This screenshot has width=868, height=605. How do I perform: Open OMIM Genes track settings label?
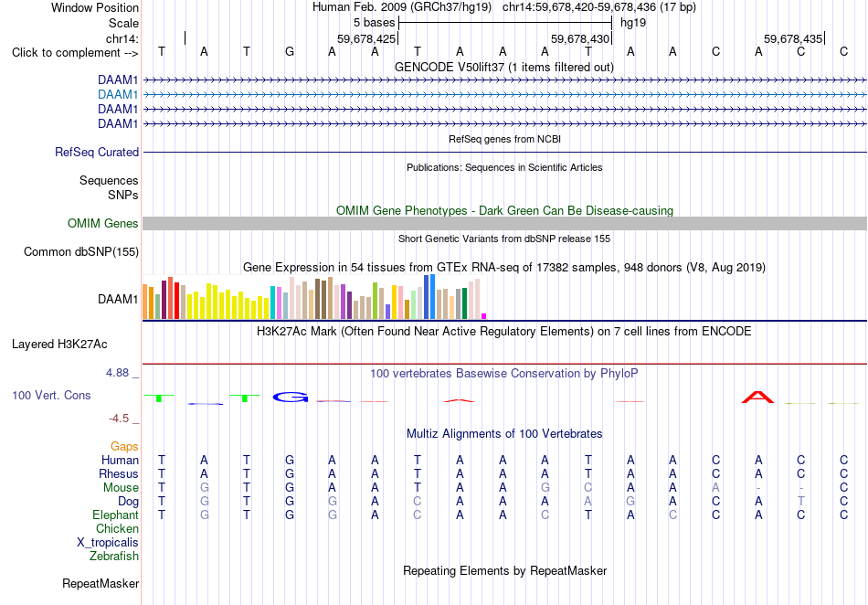coord(102,224)
